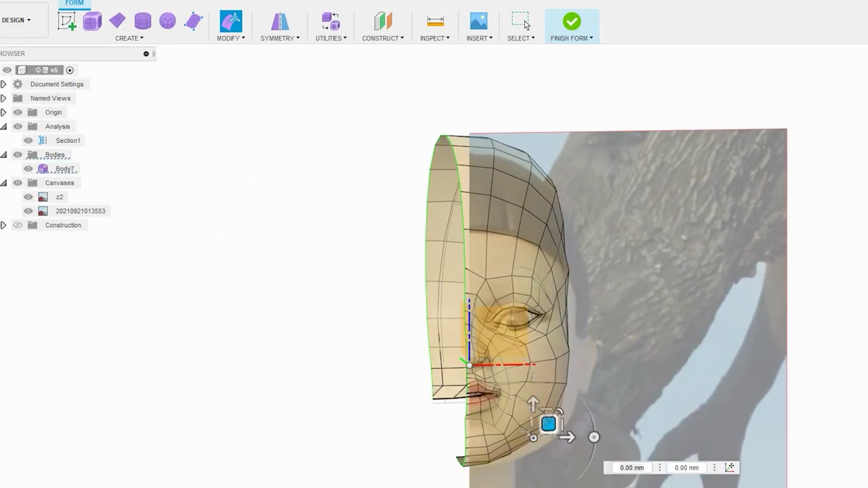Create a T-spline Box form
Viewport: 868px width, 488px height.
tap(92, 22)
